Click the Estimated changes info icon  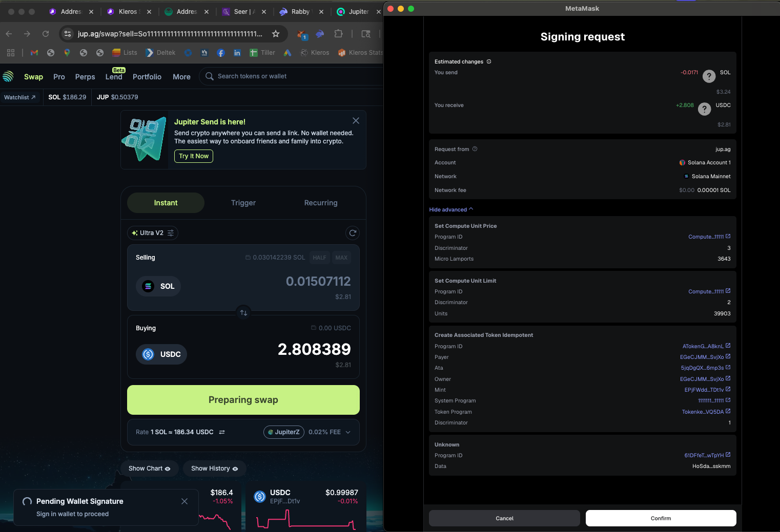tap(489, 61)
